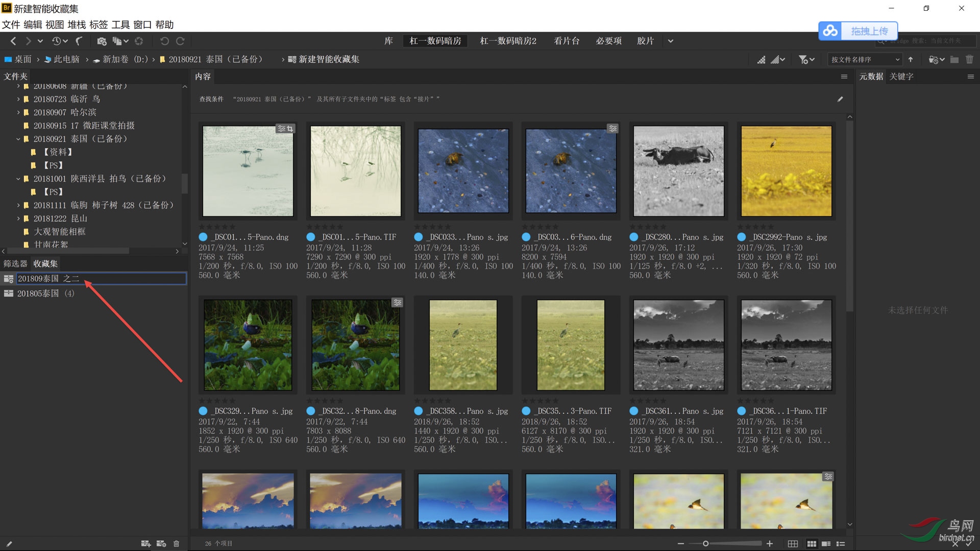Click the boomerang return-to-Photoshop icon
Image resolution: width=980 pixels, height=551 pixels.
pos(79,41)
